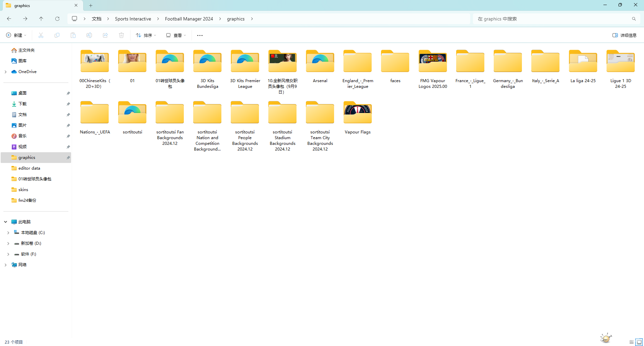The height and width of the screenshot is (346, 644).
Task: Expand chevron after graphics in address bar
Action: pyautogui.click(x=252, y=19)
